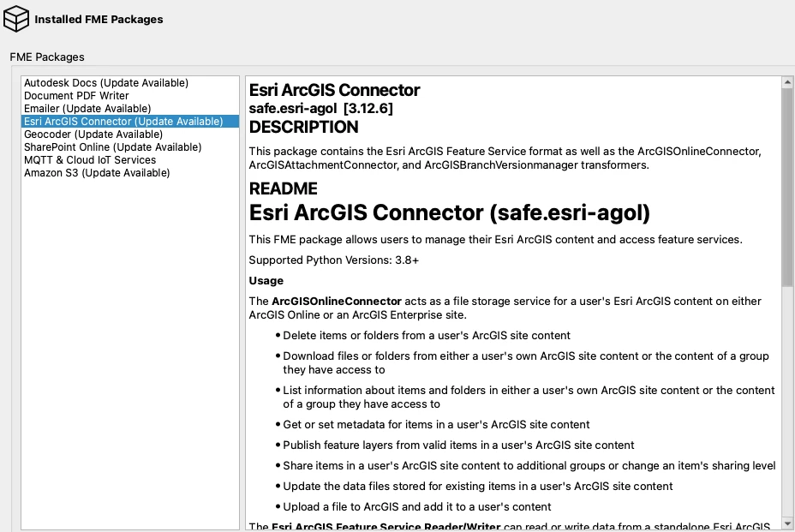The width and height of the screenshot is (795, 532).
Task: Click 'Upload a file to ArcGIS' bullet
Action: pos(416,506)
